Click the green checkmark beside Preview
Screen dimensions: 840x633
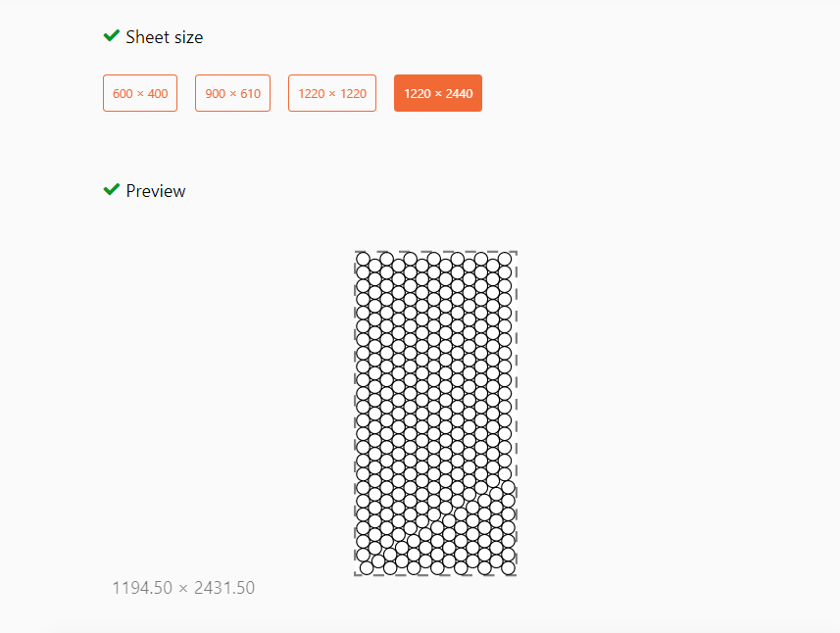coord(112,189)
